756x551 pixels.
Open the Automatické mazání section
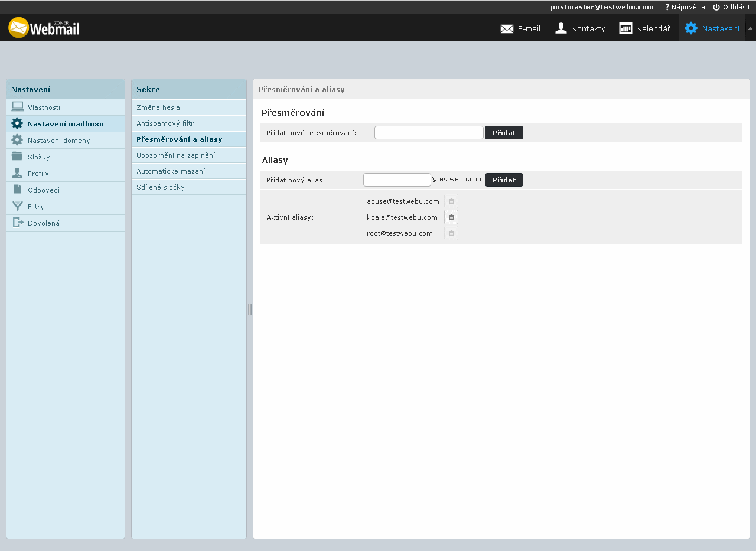(170, 171)
